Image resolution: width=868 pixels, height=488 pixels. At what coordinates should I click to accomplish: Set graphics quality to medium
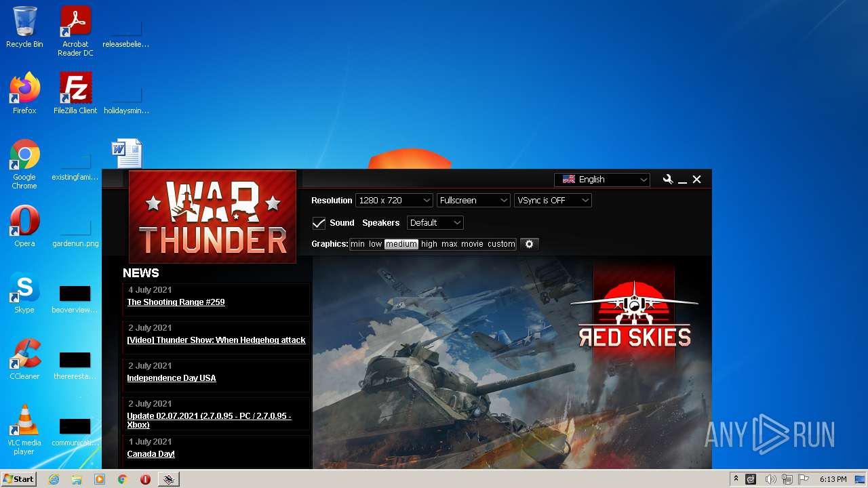tap(401, 244)
